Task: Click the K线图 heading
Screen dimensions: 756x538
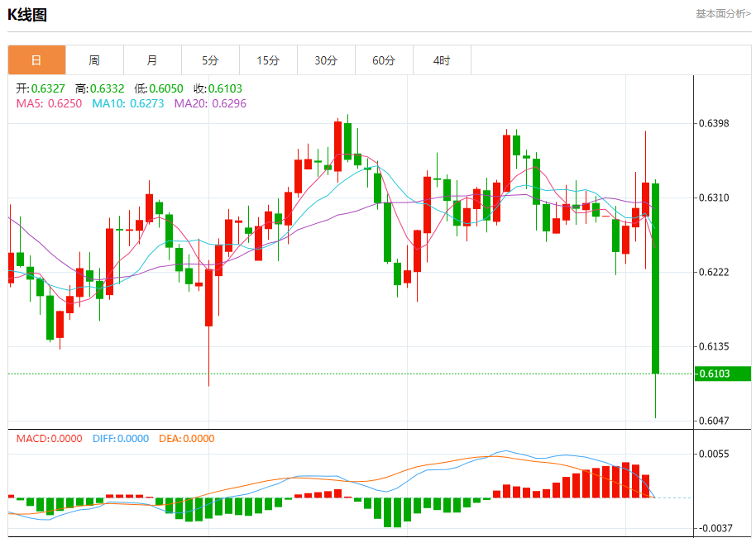Action: [x=27, y=15]
